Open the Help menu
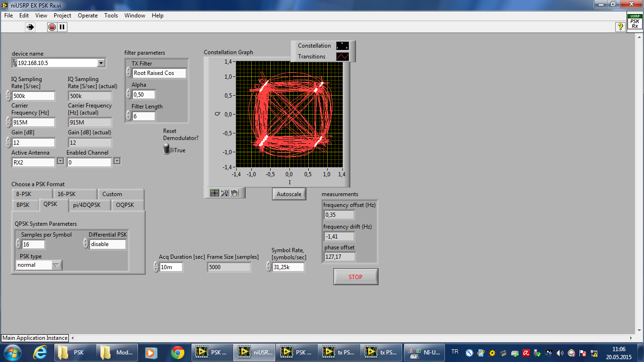 pyautogui.click(x=157, y=16)
